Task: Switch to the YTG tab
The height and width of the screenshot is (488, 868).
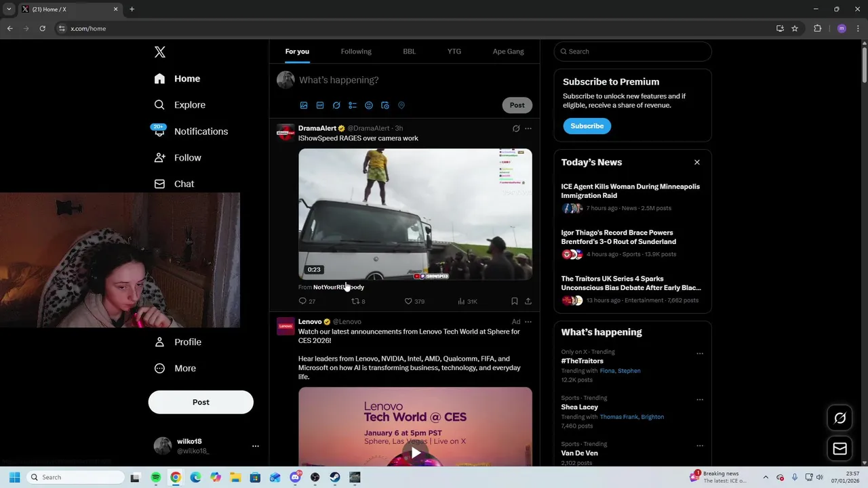Action: 454,52
